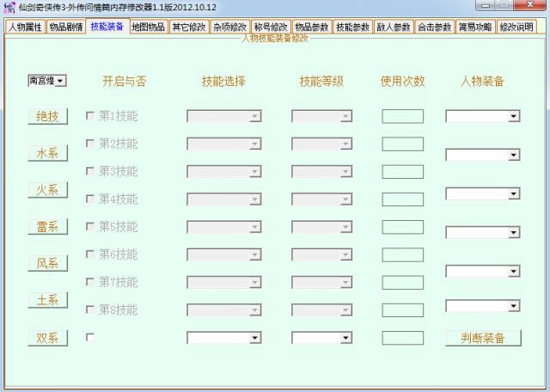Open the 物品剧情 tab

(x=66, y=27)
